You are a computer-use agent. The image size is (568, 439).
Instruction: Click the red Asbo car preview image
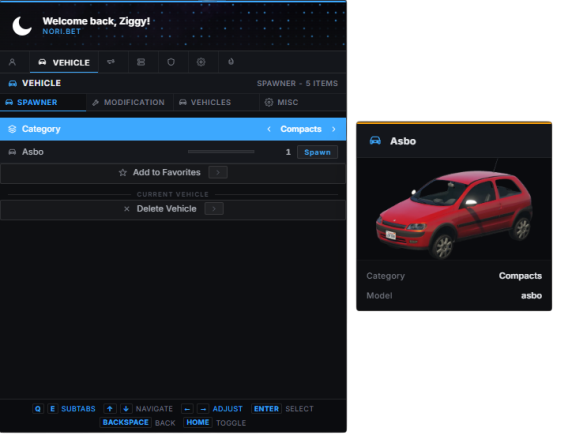(454, 209)
